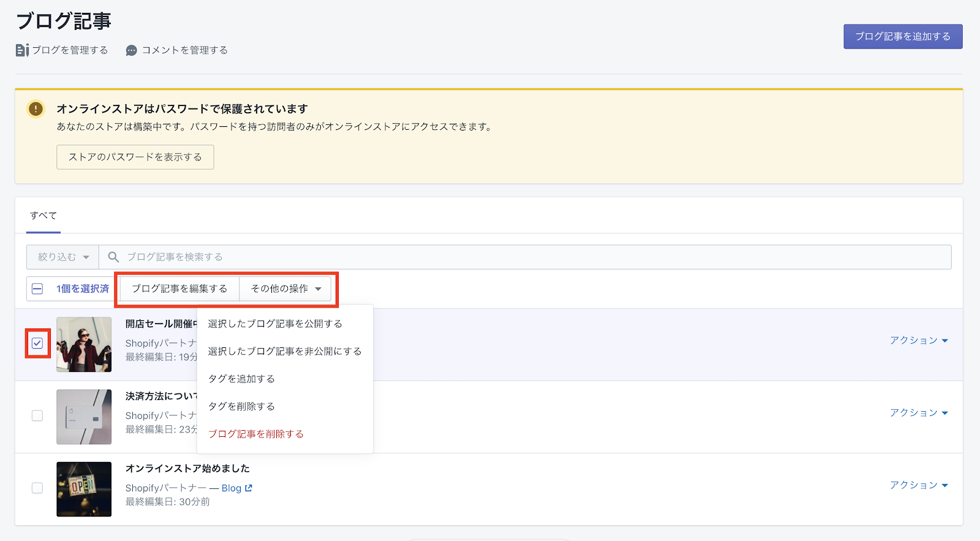980x541 pixels.
Task: Click the yellow warning icon in password banner
Action: (36, 109)
